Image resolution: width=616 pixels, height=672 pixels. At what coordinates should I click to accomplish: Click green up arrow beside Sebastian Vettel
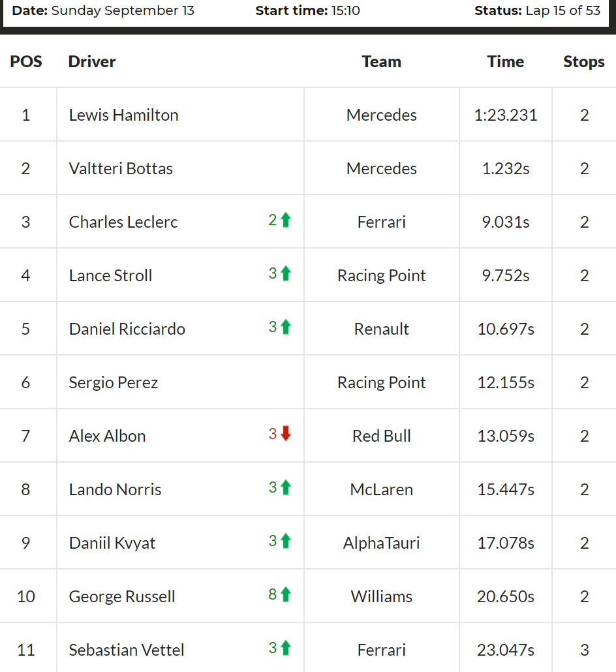286,648
